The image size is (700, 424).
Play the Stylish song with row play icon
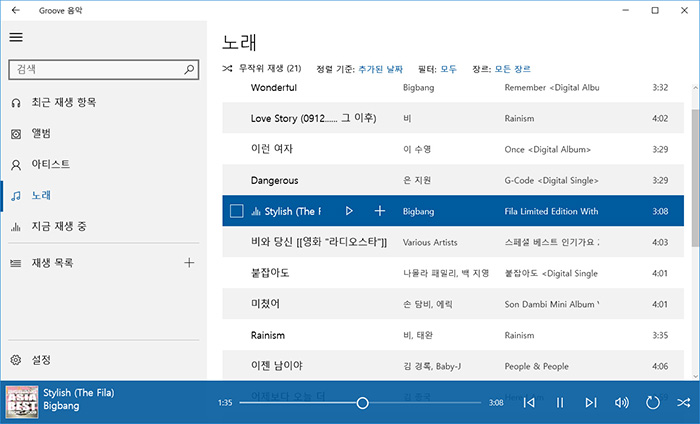click(349, 211)
